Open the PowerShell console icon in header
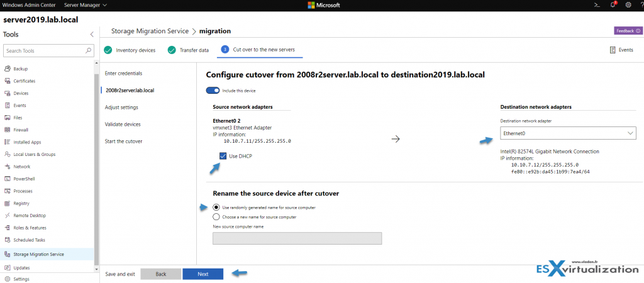This screenshot has width=644, height=283. pyautogui.click(x=597, y=5)
